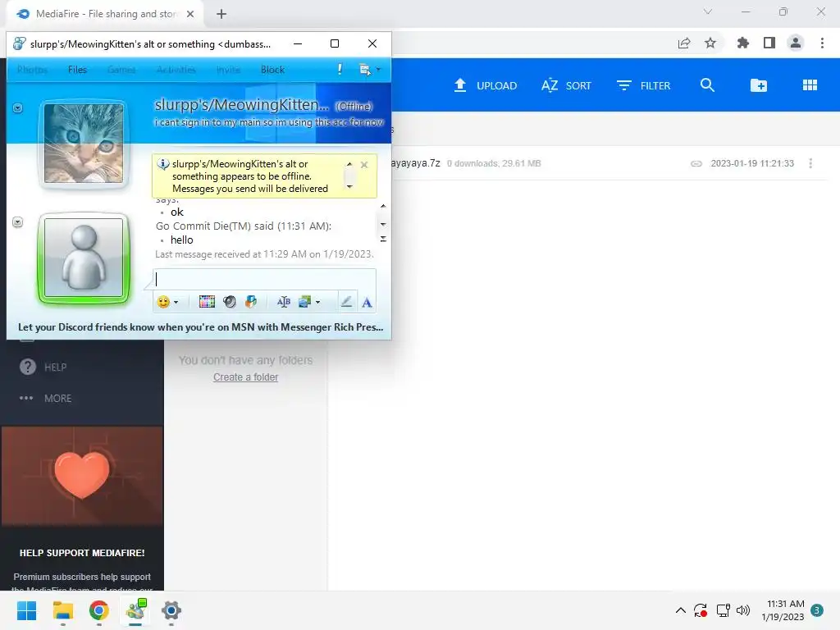
Task: Open Settings gear in taskbar
Action: click(x=171, y=610)
